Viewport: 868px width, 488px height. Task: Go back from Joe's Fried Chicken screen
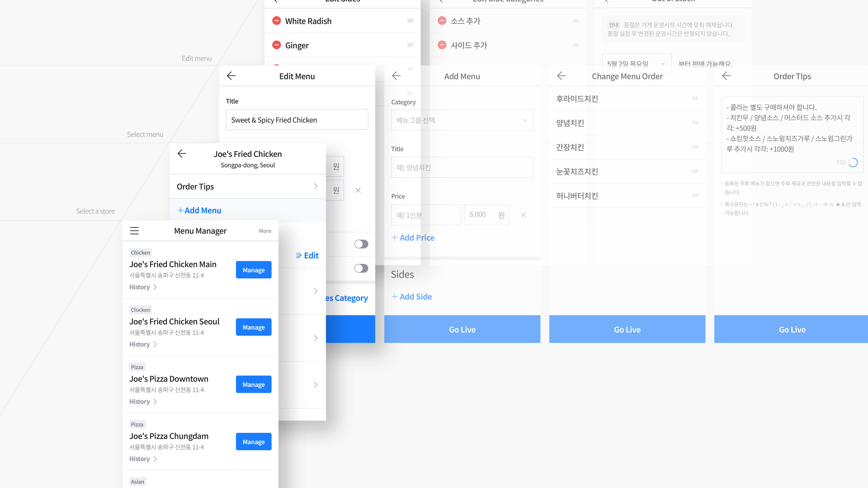click(182, 154)
